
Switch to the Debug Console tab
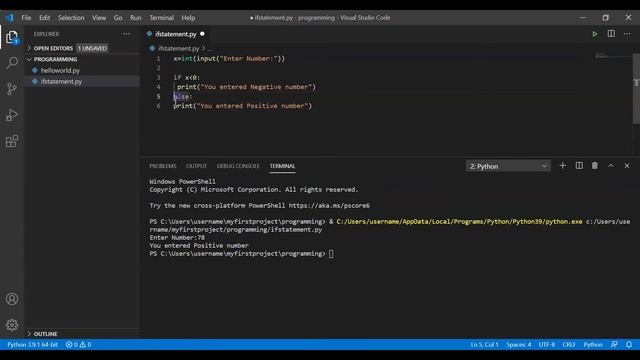coord(238,166)
